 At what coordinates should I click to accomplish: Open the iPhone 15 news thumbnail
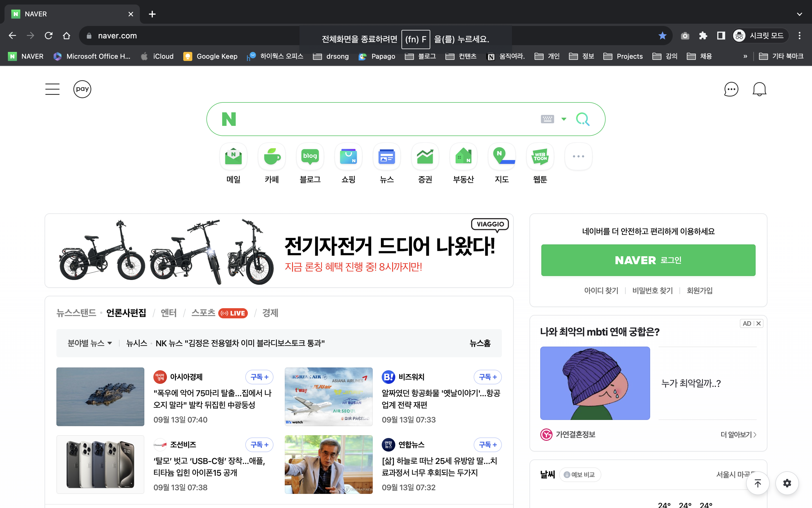[x=100, y=464]
